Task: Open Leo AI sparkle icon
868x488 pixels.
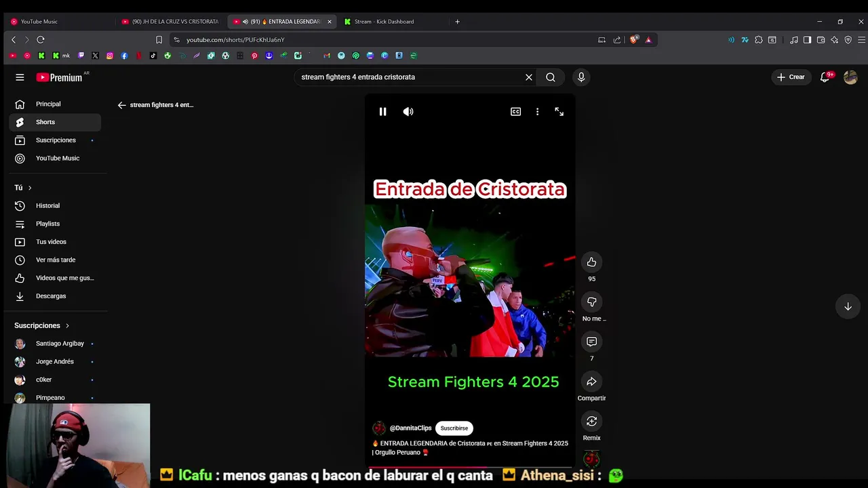Action: tap(834, 40)
